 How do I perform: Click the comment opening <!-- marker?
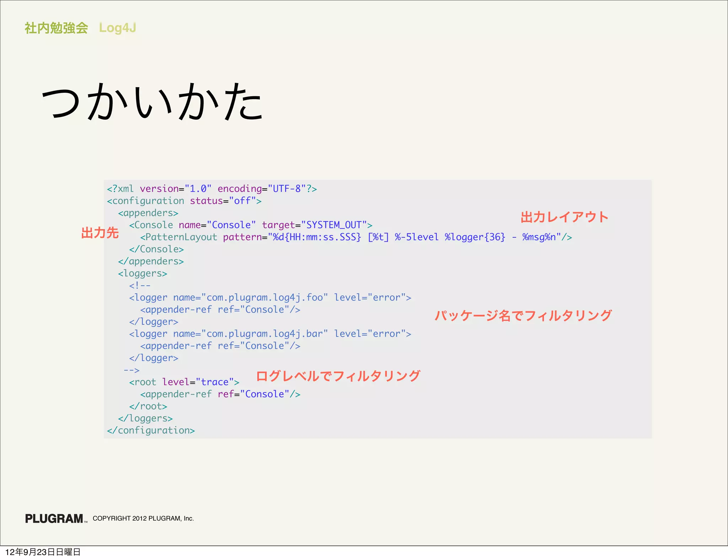(x=140, y=285)
